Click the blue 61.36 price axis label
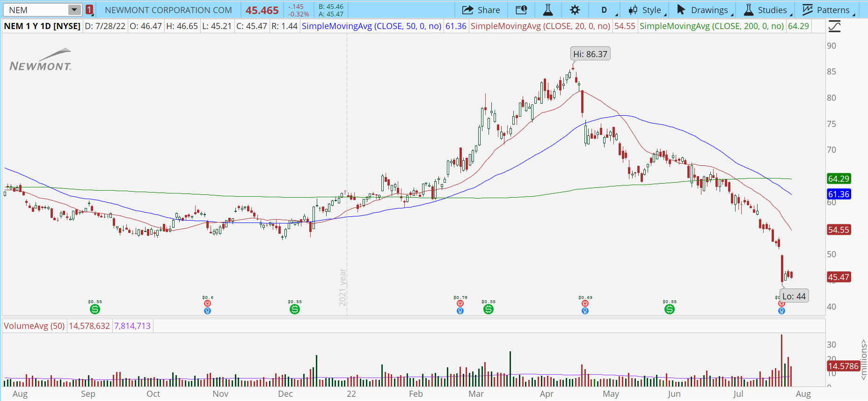This screenshot has height=401, width=868. [x=839, y=194]
